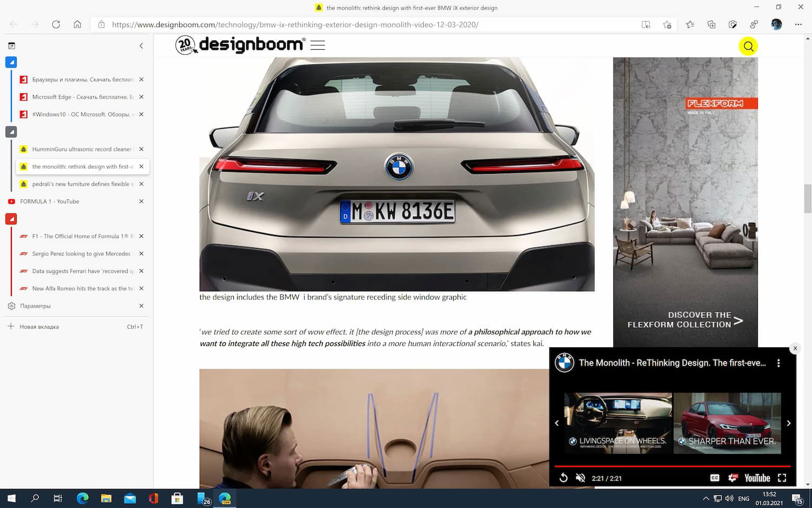Open Windows taskbar search
Image resolution: width=812 pixels, height=508 pixels.
click(35, 498)
